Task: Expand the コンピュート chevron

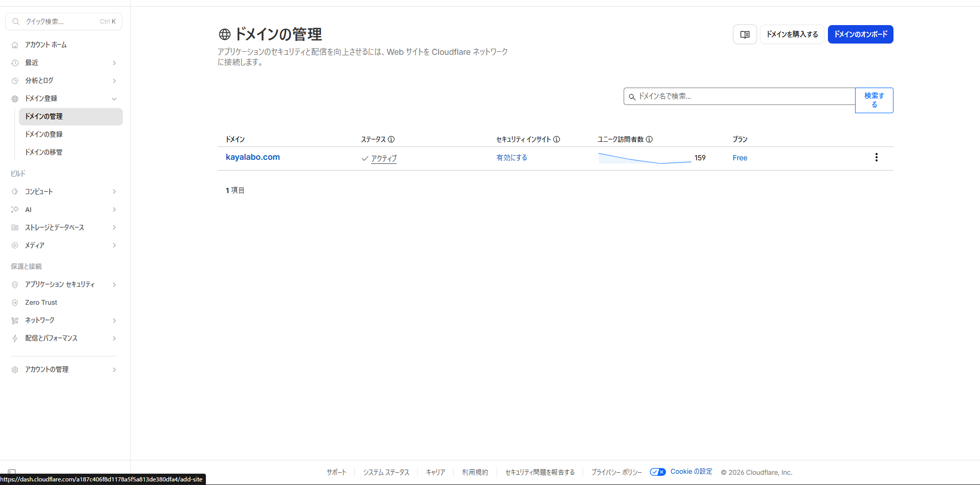Action: [114, 192]
